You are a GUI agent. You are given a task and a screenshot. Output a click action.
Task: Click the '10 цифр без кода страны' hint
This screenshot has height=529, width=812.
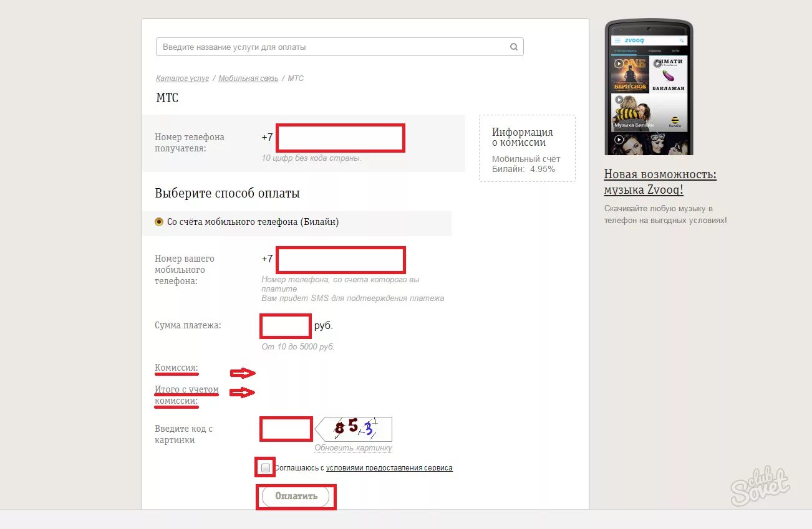[311, 158]
